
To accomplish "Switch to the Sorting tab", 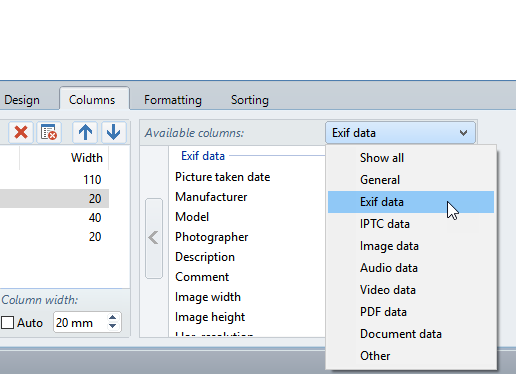I will tap(250, 100).
